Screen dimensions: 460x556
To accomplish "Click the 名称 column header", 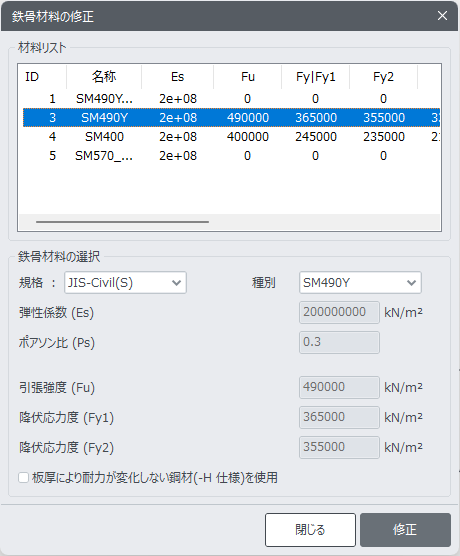I will (104, 77).
